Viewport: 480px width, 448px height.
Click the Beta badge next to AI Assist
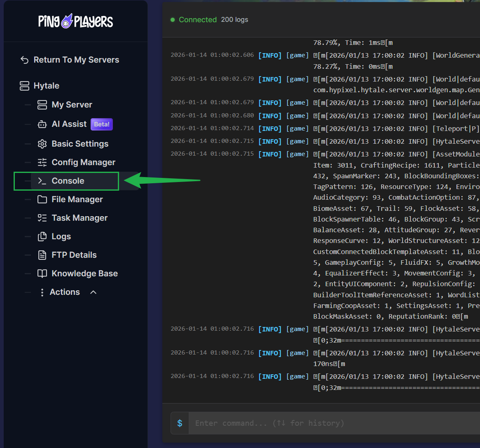[x=101, y=124]
